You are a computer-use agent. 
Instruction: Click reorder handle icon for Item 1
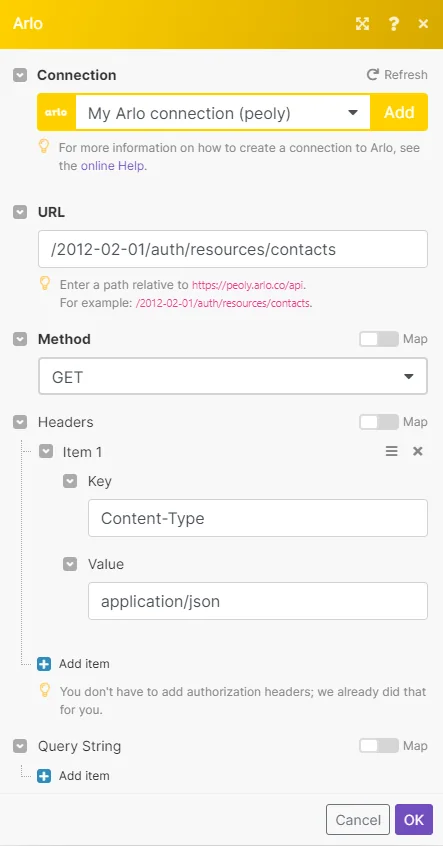pos(392,452)
